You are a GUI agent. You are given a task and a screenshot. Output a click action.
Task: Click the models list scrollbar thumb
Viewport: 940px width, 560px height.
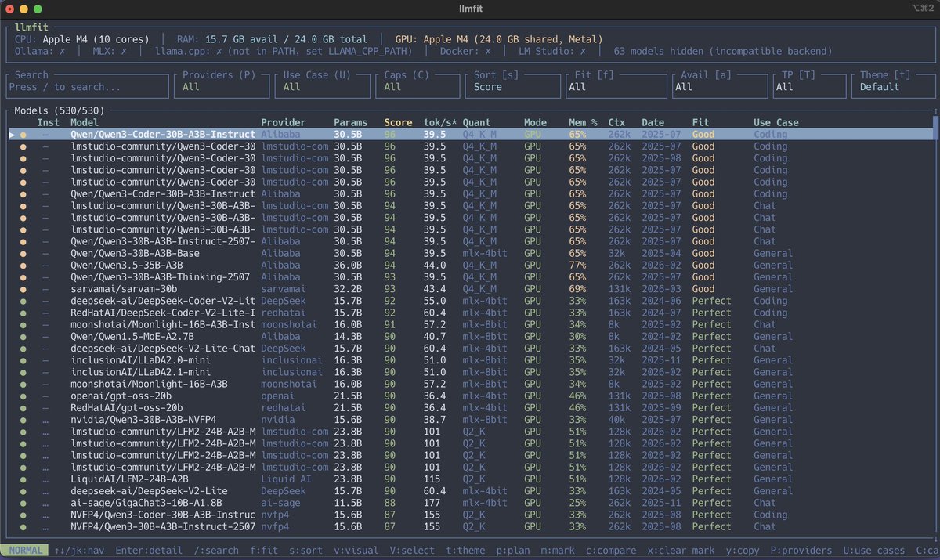point(935,129)
